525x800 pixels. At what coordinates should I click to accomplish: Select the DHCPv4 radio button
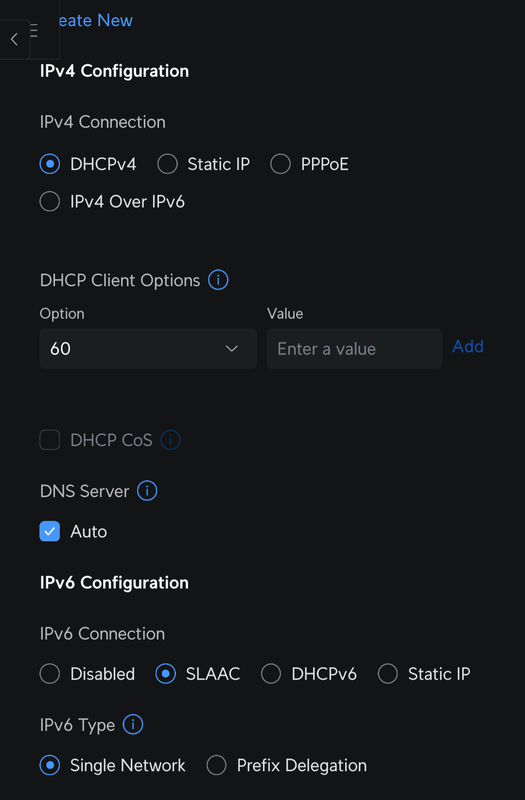click(x=49, y=164)
